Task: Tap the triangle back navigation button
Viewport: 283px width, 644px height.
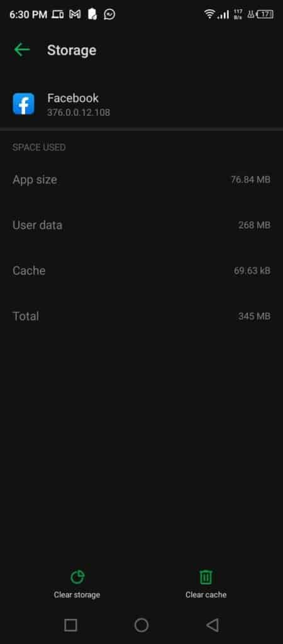Action: 213,625
